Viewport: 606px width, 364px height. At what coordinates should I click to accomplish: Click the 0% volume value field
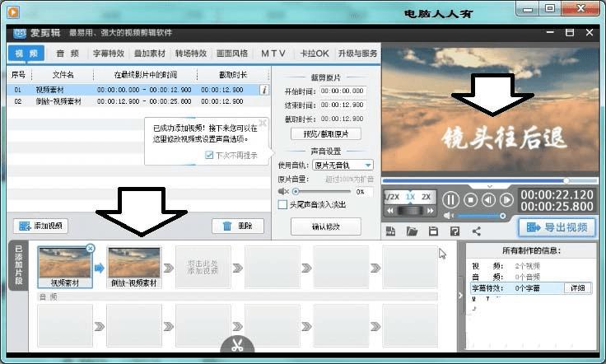pyautogui.click(x=363, y=191)
